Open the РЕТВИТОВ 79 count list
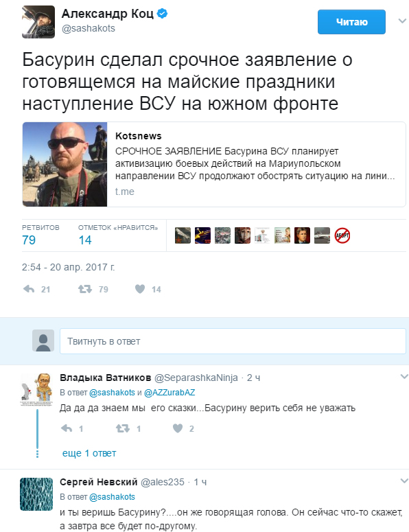 (x=40, y=235)
